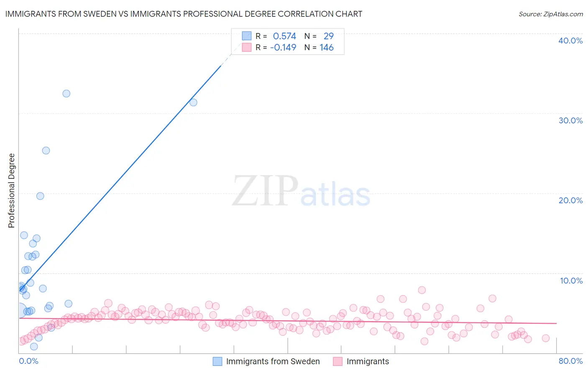
Task: Click the blue swatch in bottom legend
Action: point(217,361)
